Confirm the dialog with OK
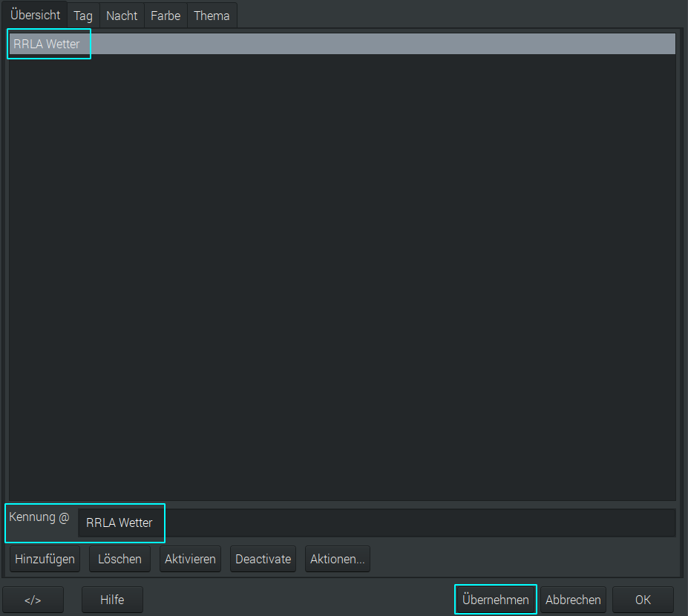This screenshot has width=688, height=616. pyautogui.click(x=643, y=600)
